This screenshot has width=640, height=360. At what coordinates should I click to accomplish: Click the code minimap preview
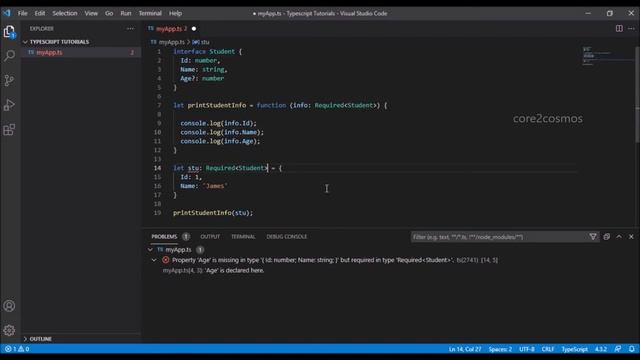607,56
